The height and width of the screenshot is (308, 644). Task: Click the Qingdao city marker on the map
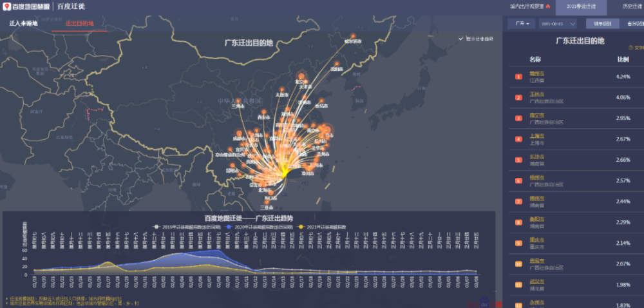click(x=321, y=101)
